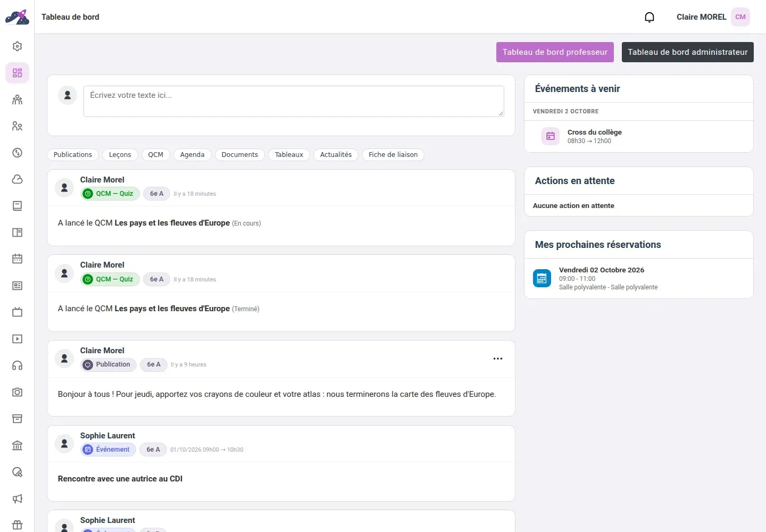This screenshot has width=766, height=532.
Task: Open the Cross du collège event
Action: click(x=639, y=136)
